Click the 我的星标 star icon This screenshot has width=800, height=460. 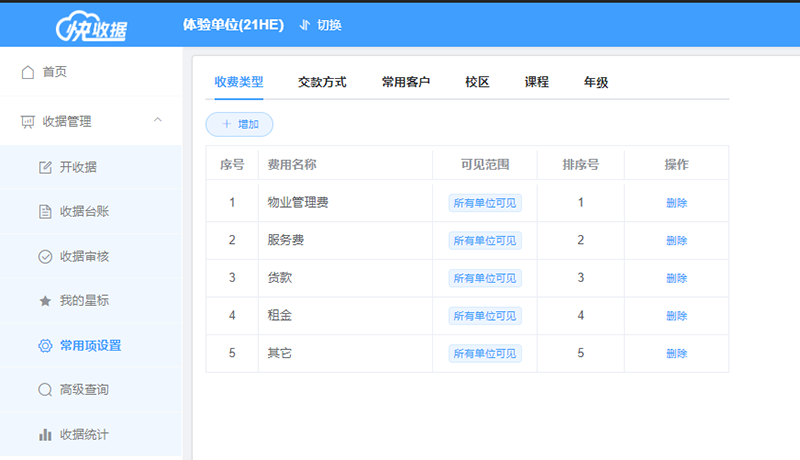point(45,301)
